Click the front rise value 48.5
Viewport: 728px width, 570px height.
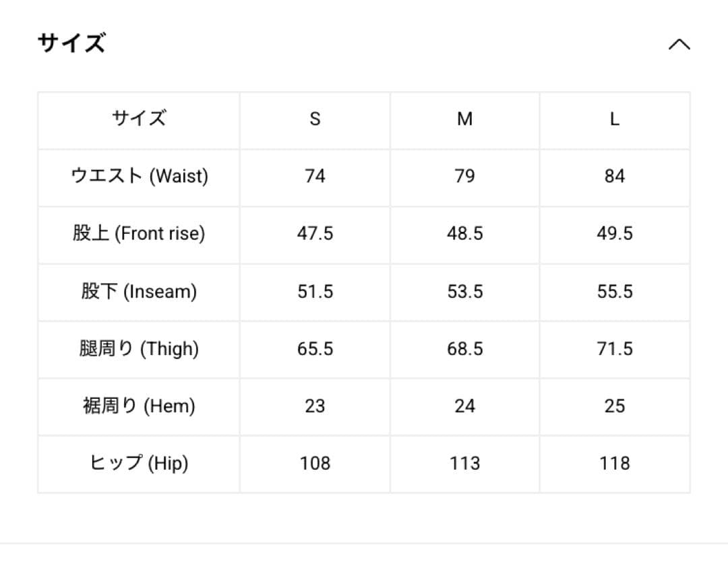[464, 234]
